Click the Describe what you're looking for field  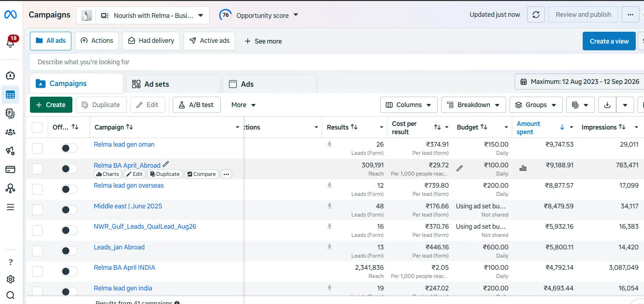[336, 62]
